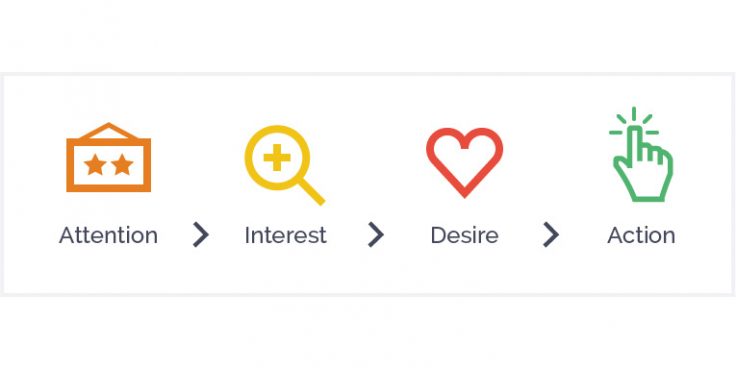Click the blank area above the bordered panel

[x=368, y=35]
